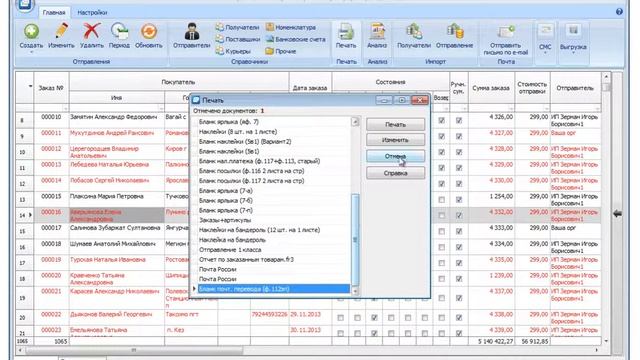Click the filter cell under Заказ № header
640x360 pixels.
tap(51, 108)
